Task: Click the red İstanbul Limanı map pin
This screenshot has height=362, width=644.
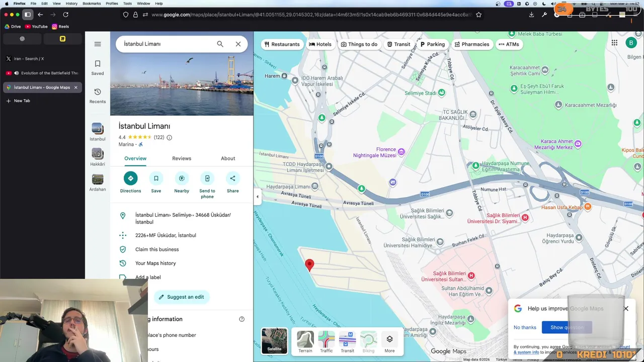Action: [309, 265]
